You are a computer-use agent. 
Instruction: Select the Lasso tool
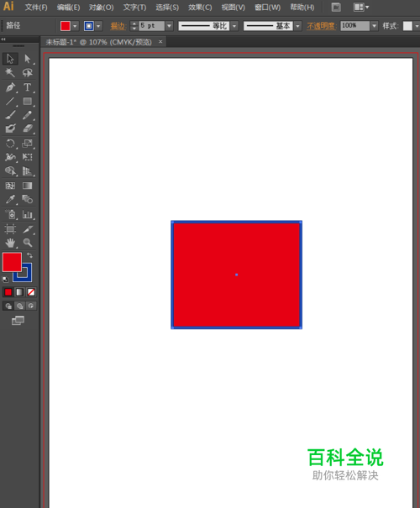click(27, 73)
